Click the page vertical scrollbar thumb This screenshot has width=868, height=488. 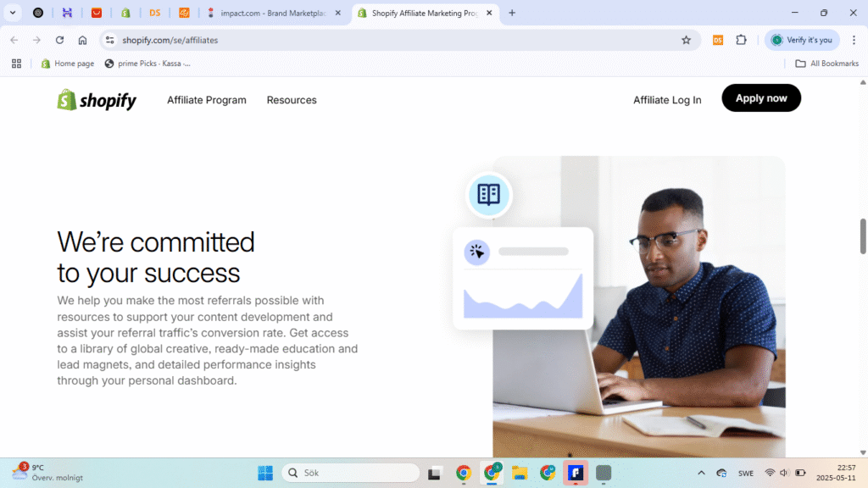coord(862,236)
